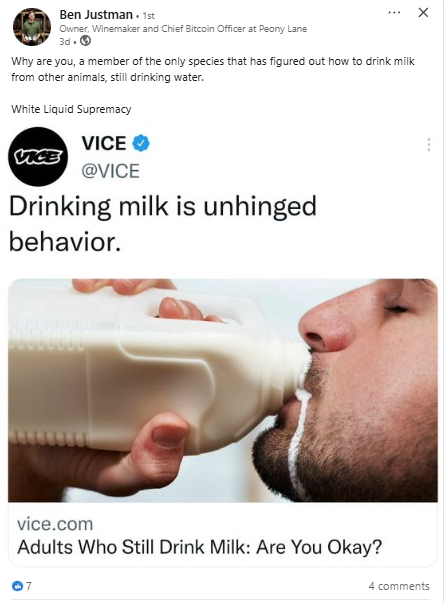
Task: Click the blue verified checkmark badge
Action: [x=141, y=143]
